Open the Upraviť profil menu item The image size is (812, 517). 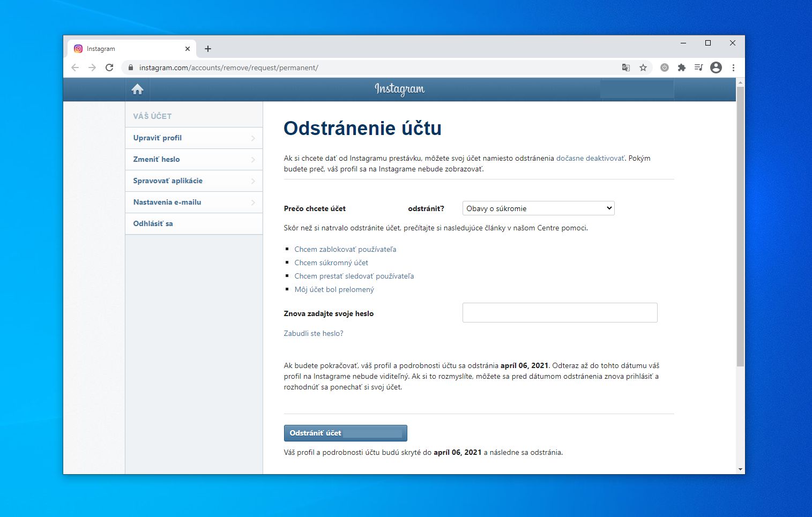pos(194,138)
